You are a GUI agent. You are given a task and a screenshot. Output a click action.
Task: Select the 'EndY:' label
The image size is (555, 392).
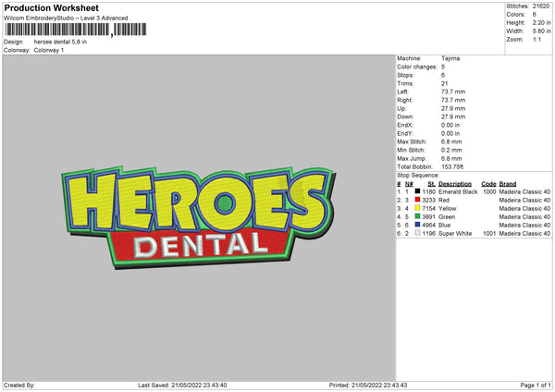point(405,133)
